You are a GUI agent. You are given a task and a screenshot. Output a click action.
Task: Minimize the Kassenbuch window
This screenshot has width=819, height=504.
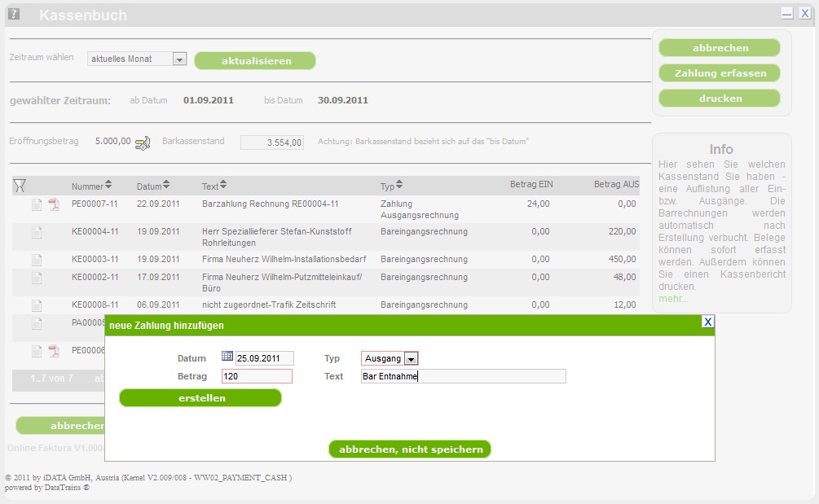(x=787, y=14)
